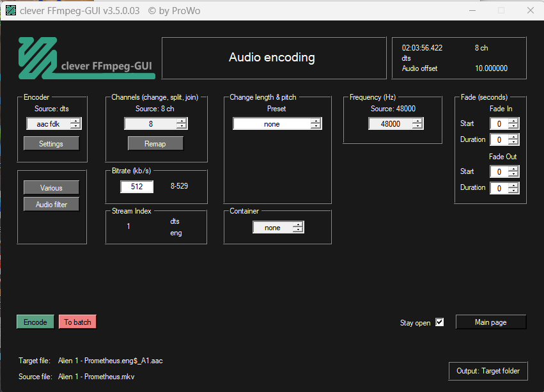Open the Frequency selector showing 48000

click(396, 123)
